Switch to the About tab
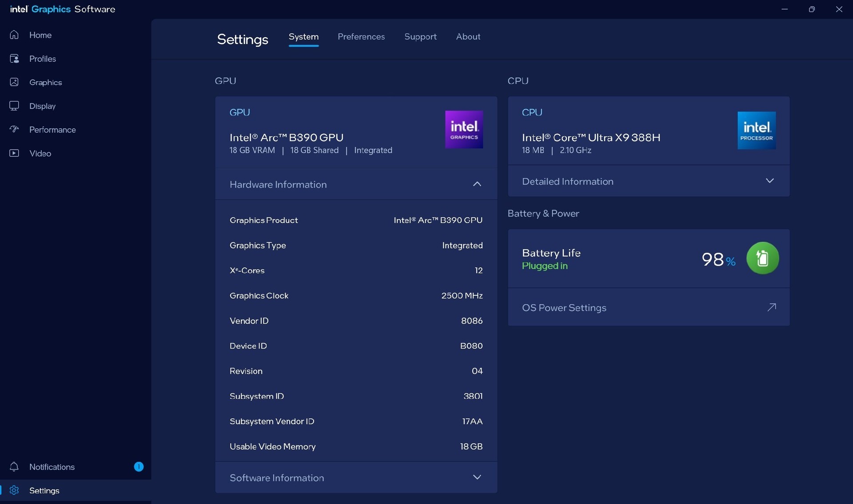Screen dimensions: 853x504 point(468,37)
